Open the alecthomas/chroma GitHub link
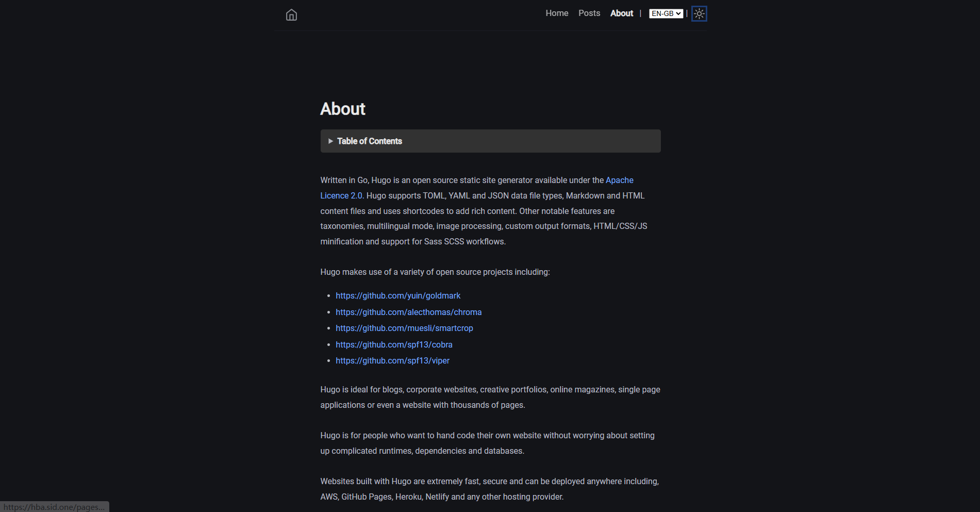The height and width of the screenshot is (512, 980). pos(409,312)
